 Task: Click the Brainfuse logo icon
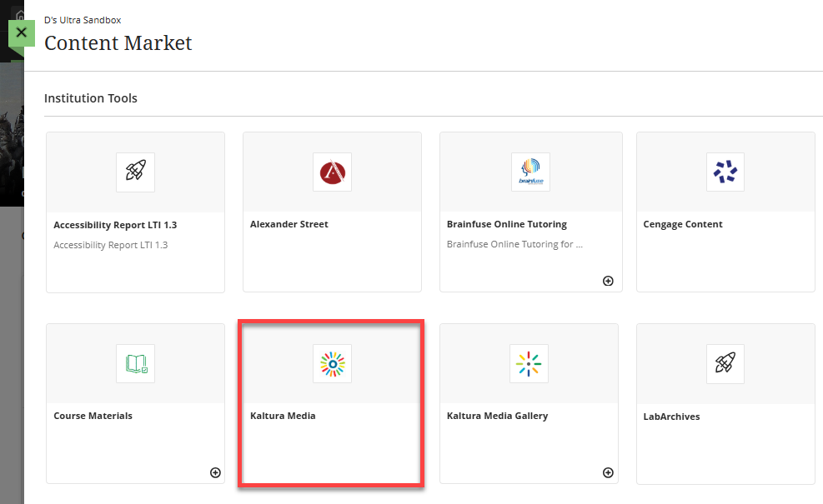(530, 172)
